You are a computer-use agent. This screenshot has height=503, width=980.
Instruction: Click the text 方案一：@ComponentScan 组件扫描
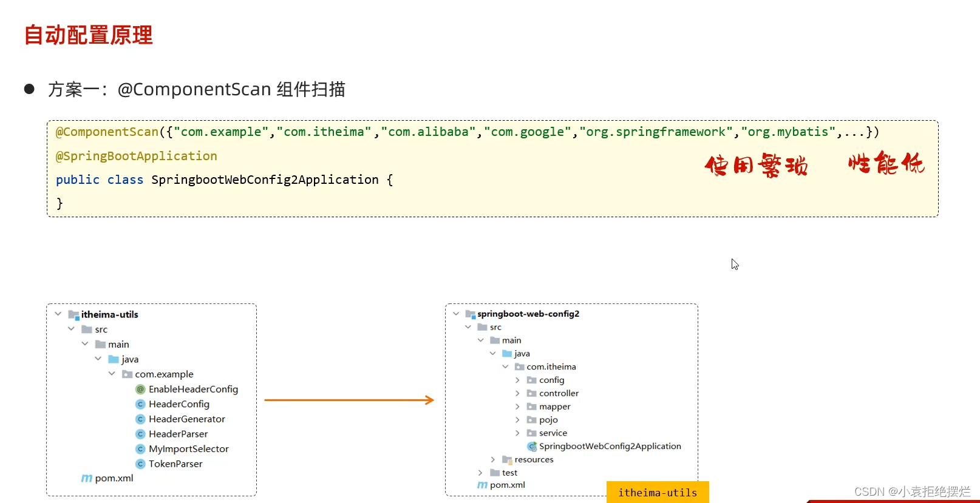[x=197, y=89]
